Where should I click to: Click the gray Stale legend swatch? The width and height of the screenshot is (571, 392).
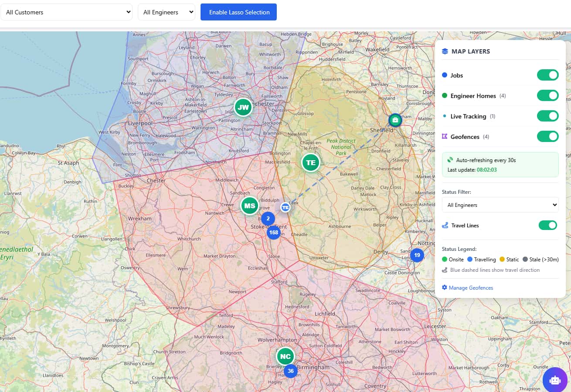525,259
